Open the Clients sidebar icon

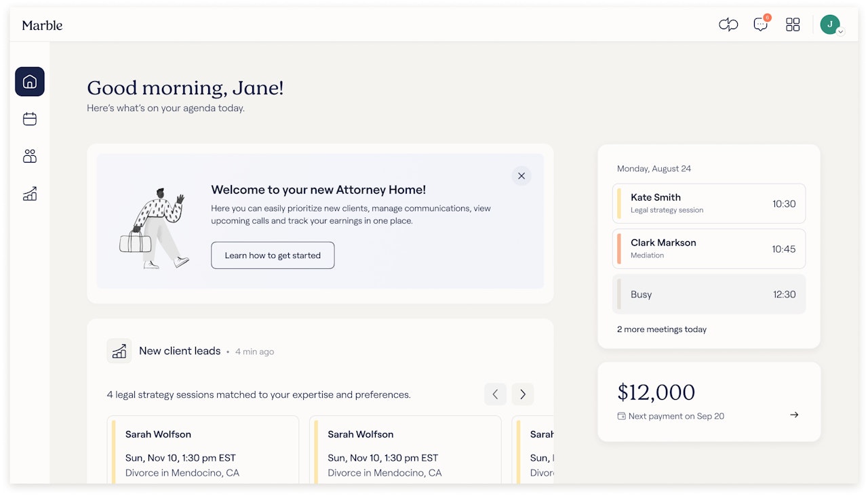[30, 157]
